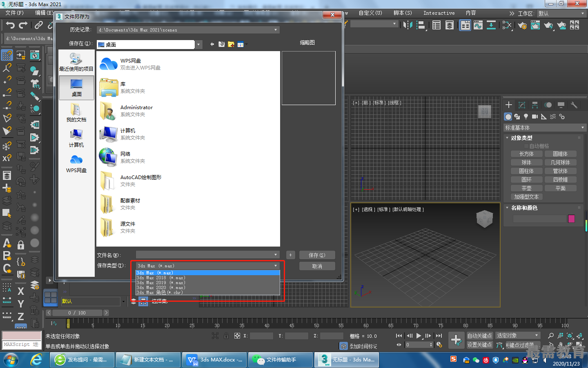The image size is (588, 368).
Task: Open the 脚本(S) menu
Action: (403, 13)
